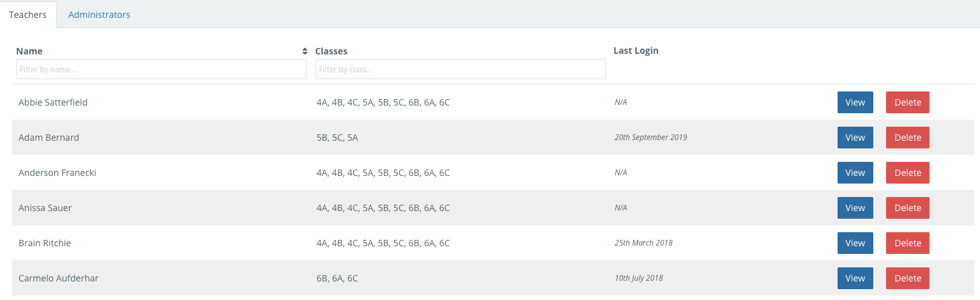Remove Anderson Franecki with Delete
This screenshot has width=980, height=300.
pos(907,173)
